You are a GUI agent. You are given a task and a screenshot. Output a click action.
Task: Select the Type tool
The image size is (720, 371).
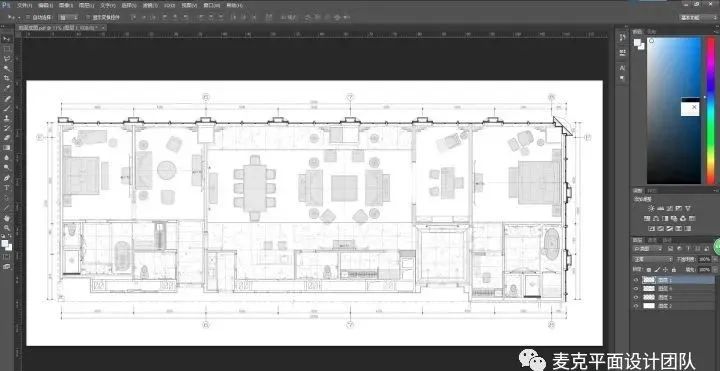pyautogui.click(x=6, y=188)
